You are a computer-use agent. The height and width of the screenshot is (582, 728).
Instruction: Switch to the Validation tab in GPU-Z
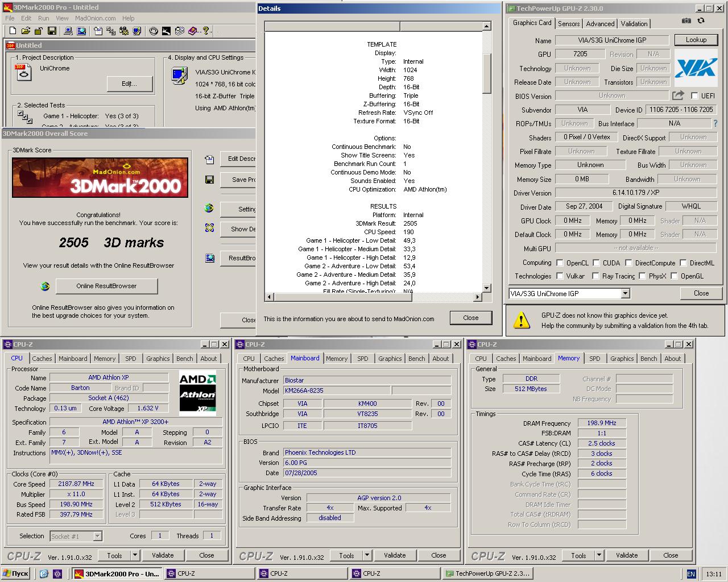coord(634,23)
